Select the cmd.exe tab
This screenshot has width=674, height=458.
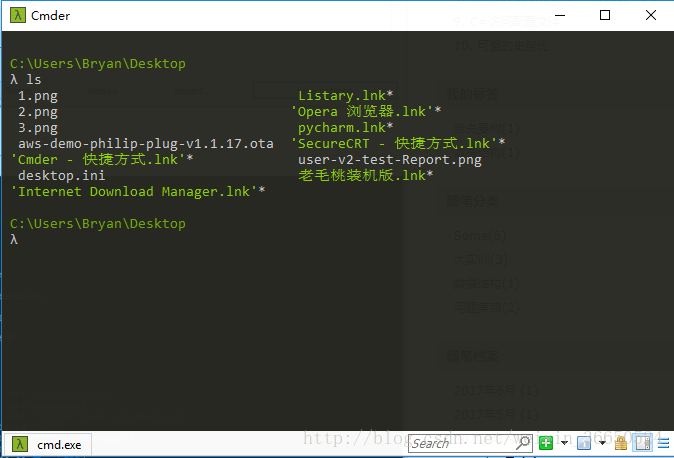[48, 444]
